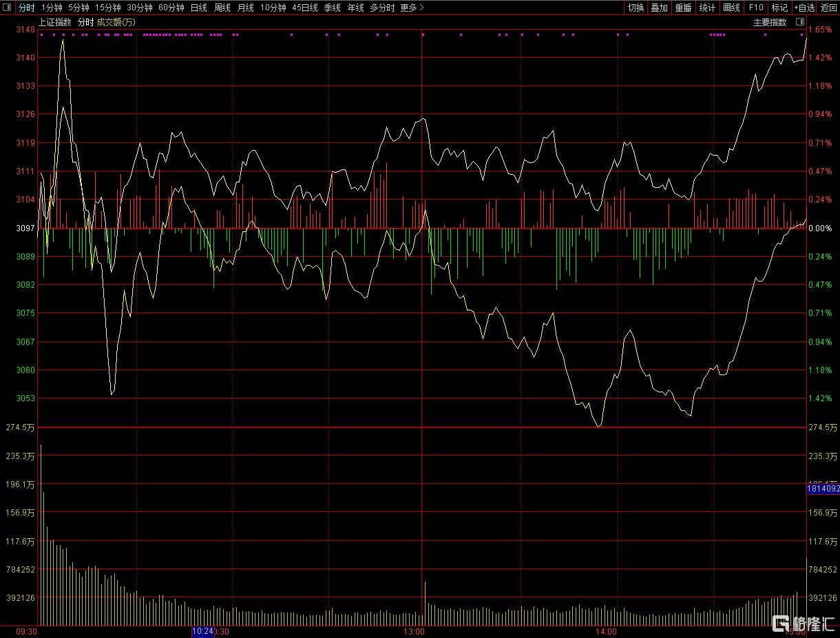840x638 pixels.
Task: Open the 周线 weekly chart
Action: [222, 8]
